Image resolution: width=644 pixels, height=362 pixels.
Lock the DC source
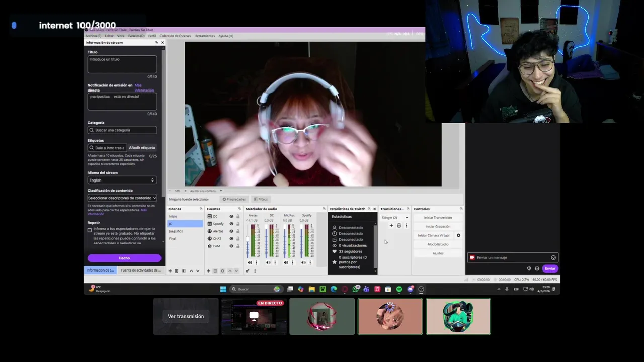coord(238,216)
